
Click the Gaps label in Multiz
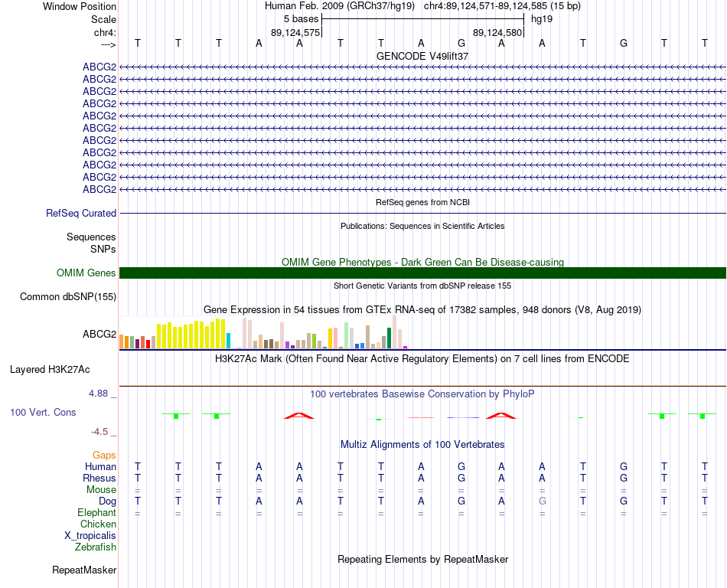(x=104, y=456)
